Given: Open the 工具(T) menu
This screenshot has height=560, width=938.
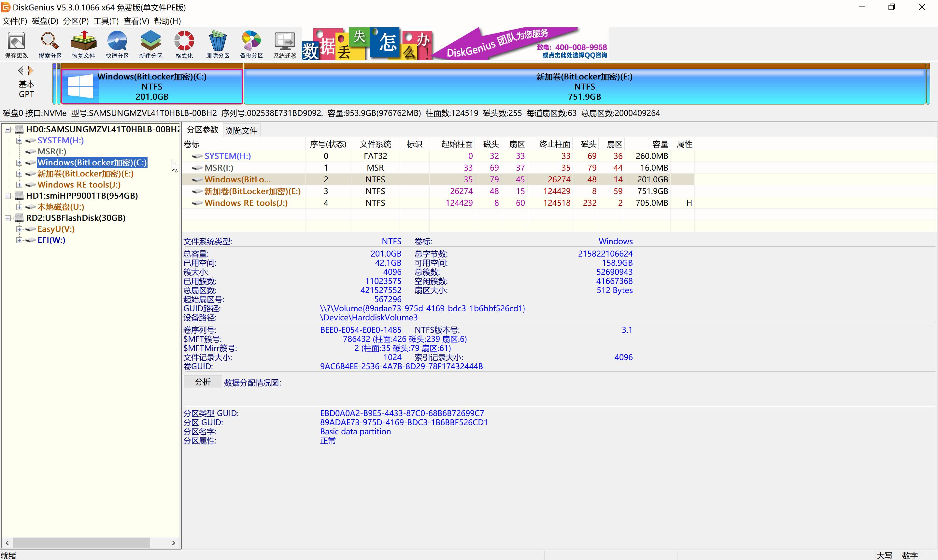Looking at the screenshot, I should point(106,21).
